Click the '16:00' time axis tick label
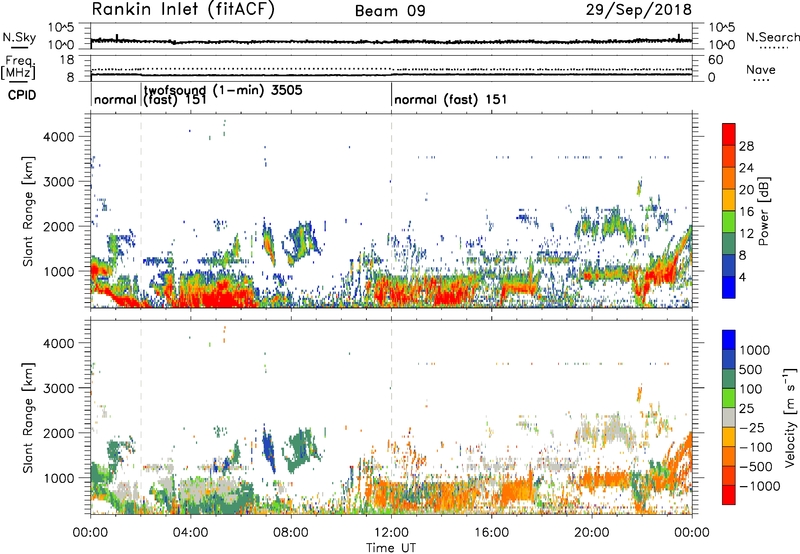This screenshot has height=554, width=800. 491,533
